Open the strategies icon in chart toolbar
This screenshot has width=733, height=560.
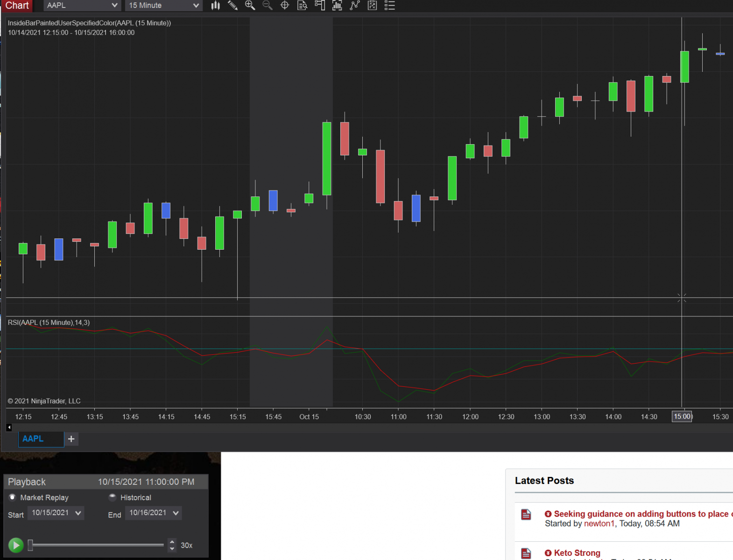tap(355, 6)
